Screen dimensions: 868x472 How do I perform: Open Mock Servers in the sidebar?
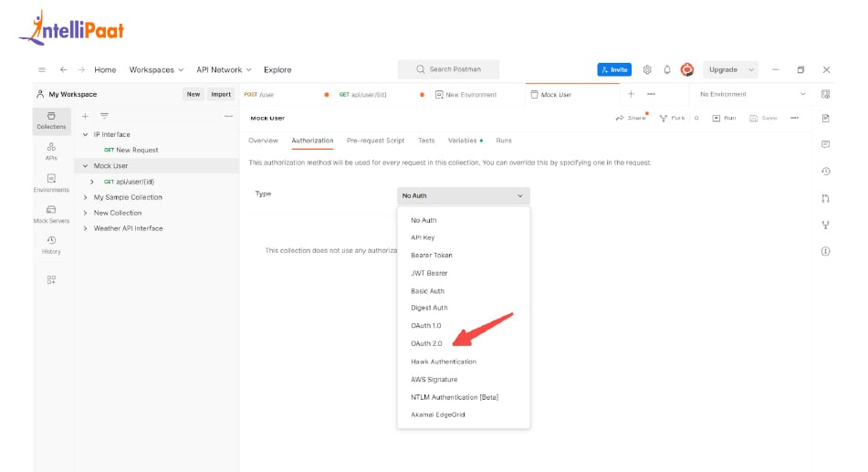[51, 214]
